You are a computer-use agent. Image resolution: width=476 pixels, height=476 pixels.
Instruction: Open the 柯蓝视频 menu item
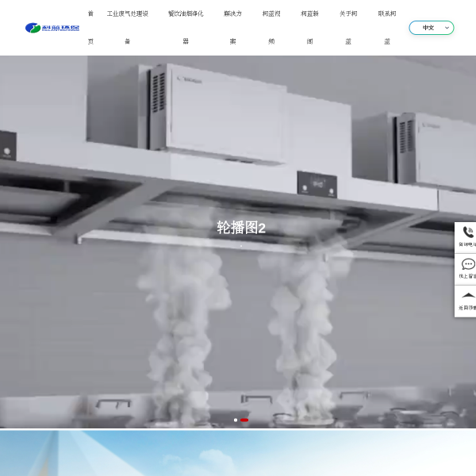pyautogui.click(x=271, y=27)
